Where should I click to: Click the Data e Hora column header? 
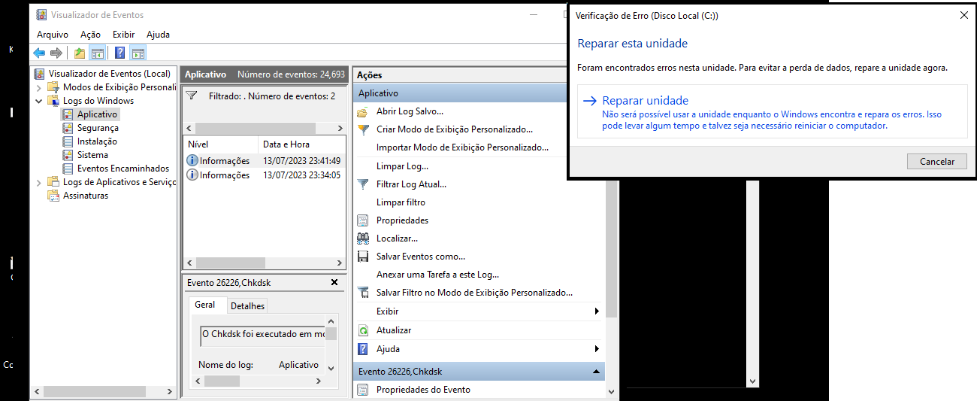click(x=301, y=144)
